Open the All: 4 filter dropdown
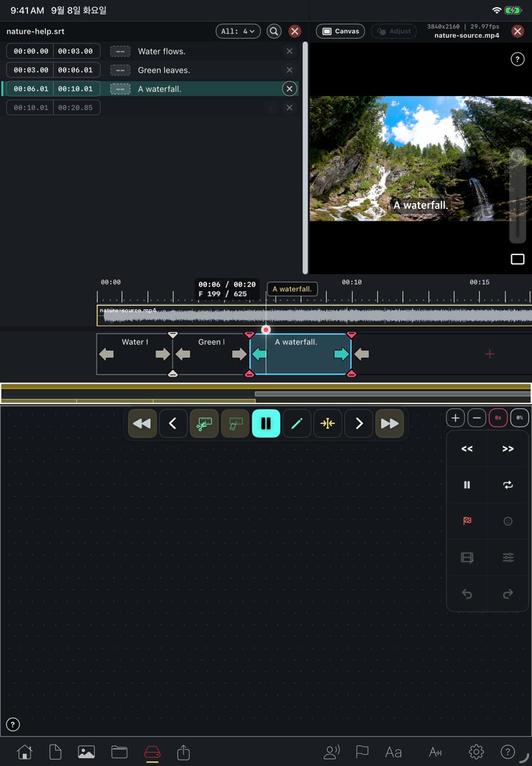The image size is (532, 766). (237, 31)
